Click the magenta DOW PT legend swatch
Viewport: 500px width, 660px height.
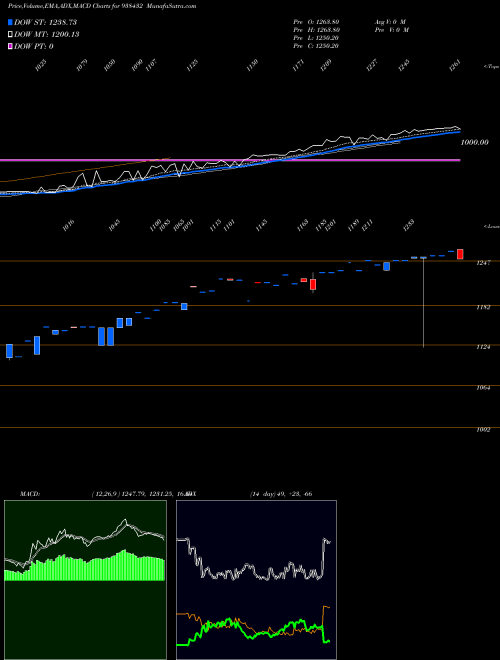click(x=10, y=46)
